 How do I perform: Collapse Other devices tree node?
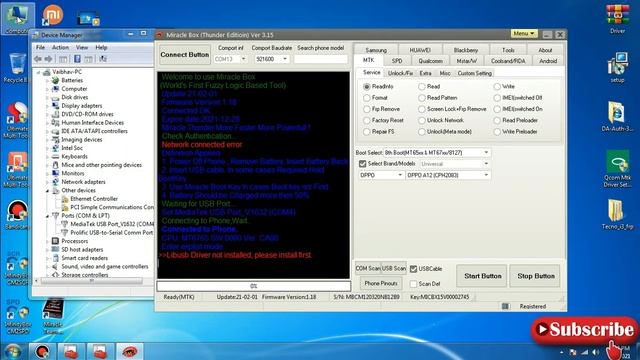pyautogui.click(x=47, y=191)
